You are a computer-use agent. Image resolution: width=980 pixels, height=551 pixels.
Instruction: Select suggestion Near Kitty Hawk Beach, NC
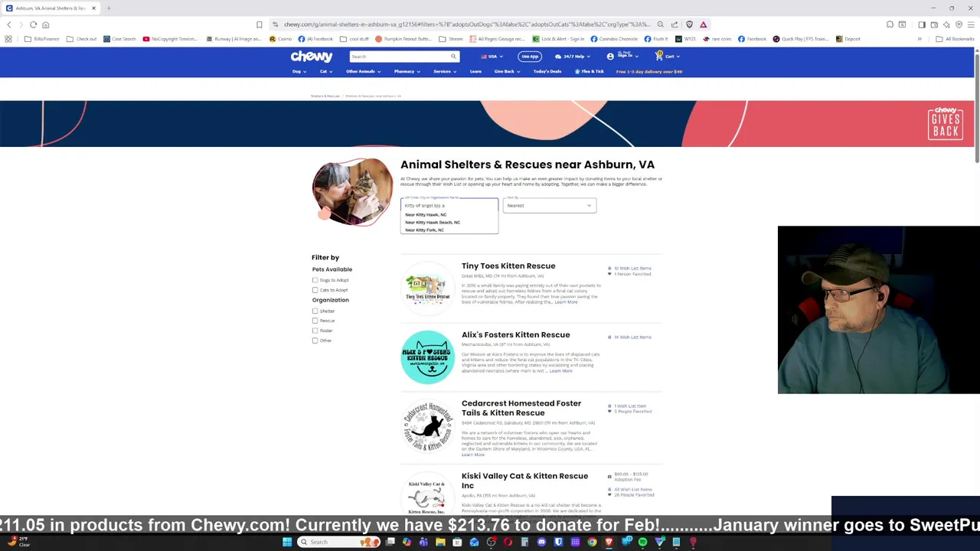(433, 222)
